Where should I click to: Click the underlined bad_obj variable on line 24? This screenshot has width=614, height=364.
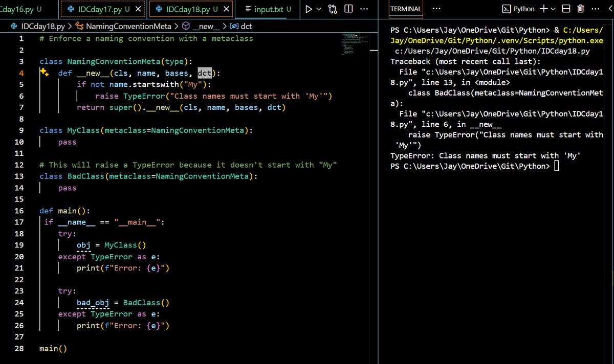[93, 303]
